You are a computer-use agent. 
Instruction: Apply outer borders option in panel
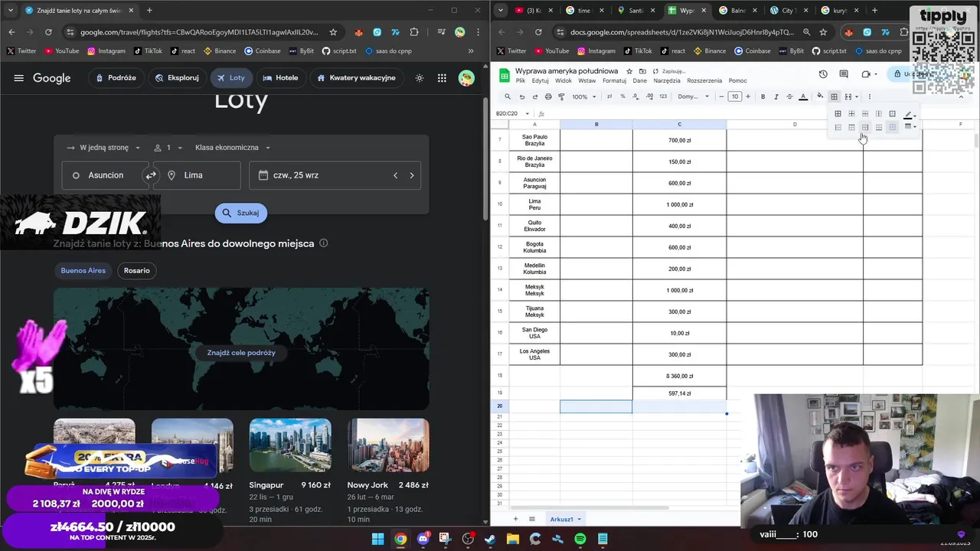click(892, 114)
